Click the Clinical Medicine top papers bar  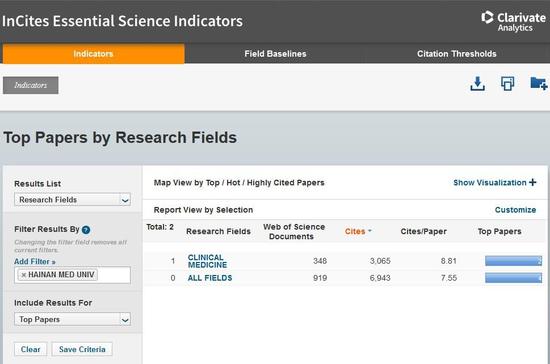[x=514, y=261]
